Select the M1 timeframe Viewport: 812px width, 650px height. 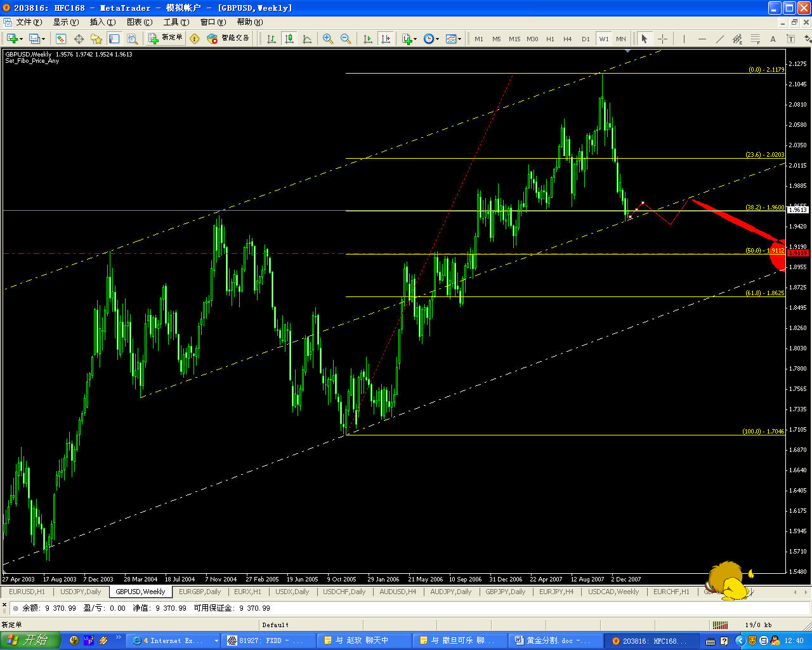pos(479,39)
